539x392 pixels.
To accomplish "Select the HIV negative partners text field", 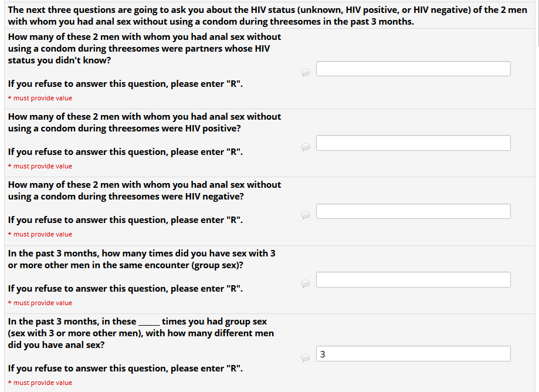I will [x=413, y=211].
